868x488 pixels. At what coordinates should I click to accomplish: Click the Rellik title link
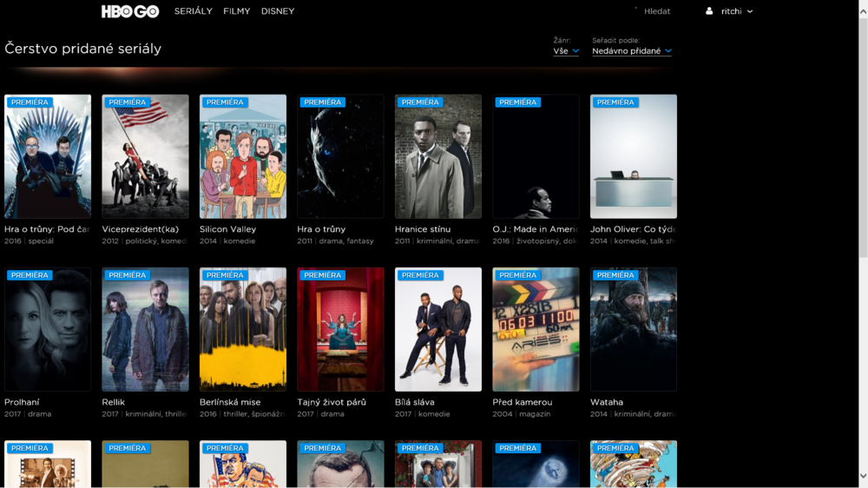click(114, 402)
